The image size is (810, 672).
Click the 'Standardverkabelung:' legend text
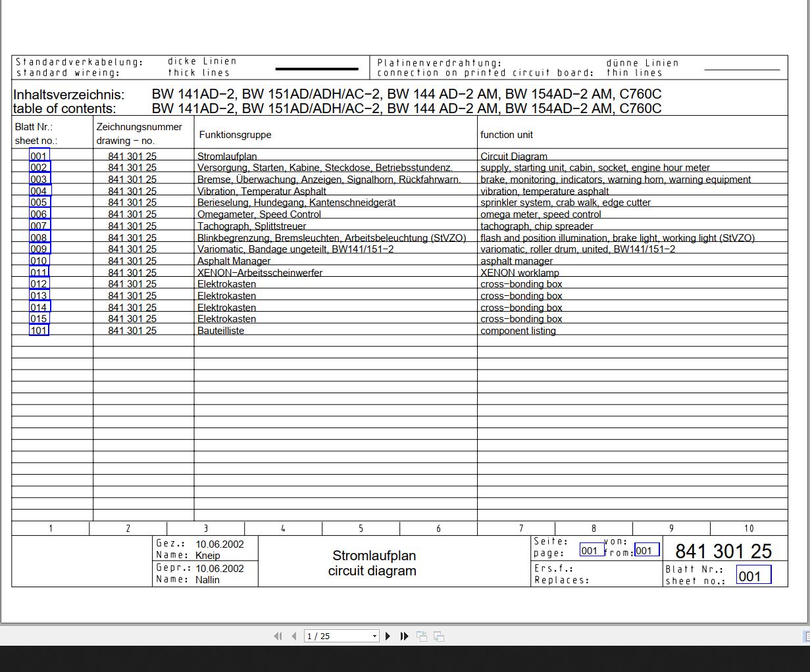tap(79, 62)
